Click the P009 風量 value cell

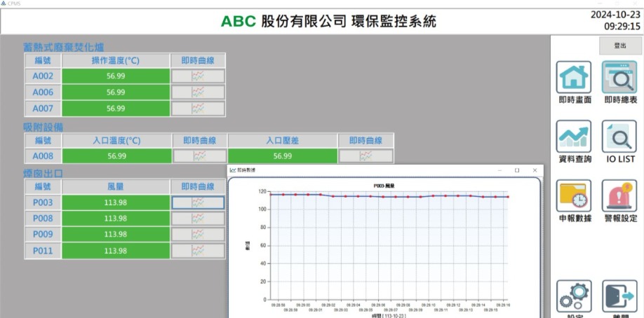(116, 234)
